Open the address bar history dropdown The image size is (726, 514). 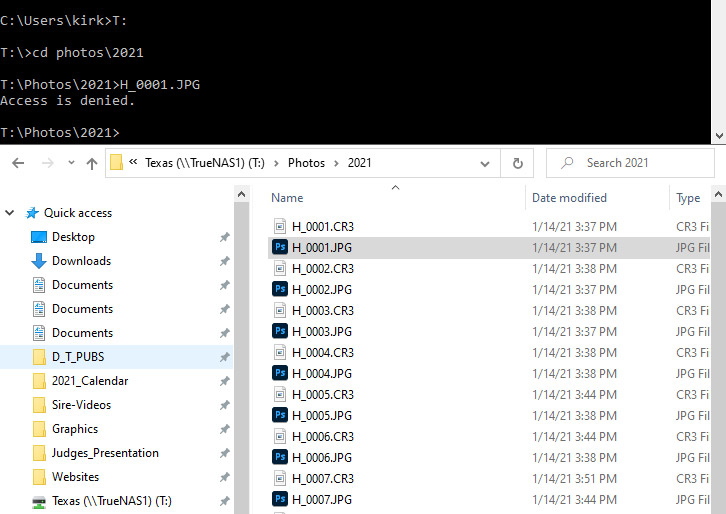[x=485, y=163]
